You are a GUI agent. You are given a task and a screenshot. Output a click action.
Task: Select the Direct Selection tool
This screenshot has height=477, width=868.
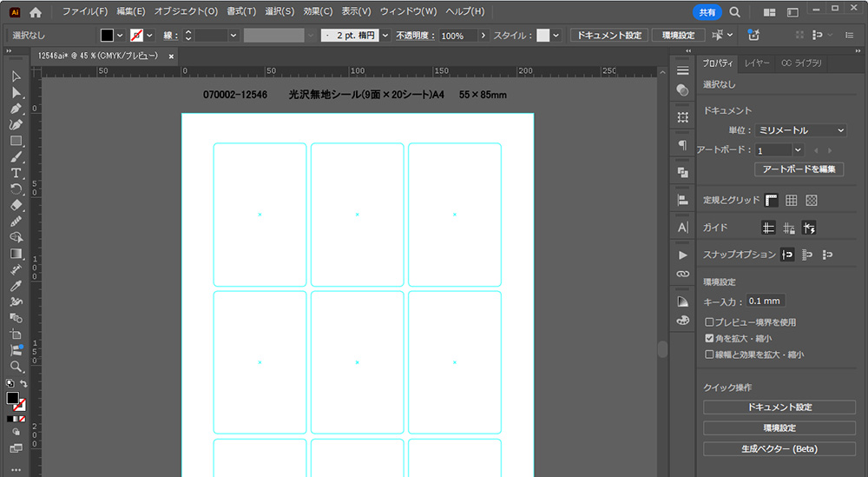tap(16, 92)
